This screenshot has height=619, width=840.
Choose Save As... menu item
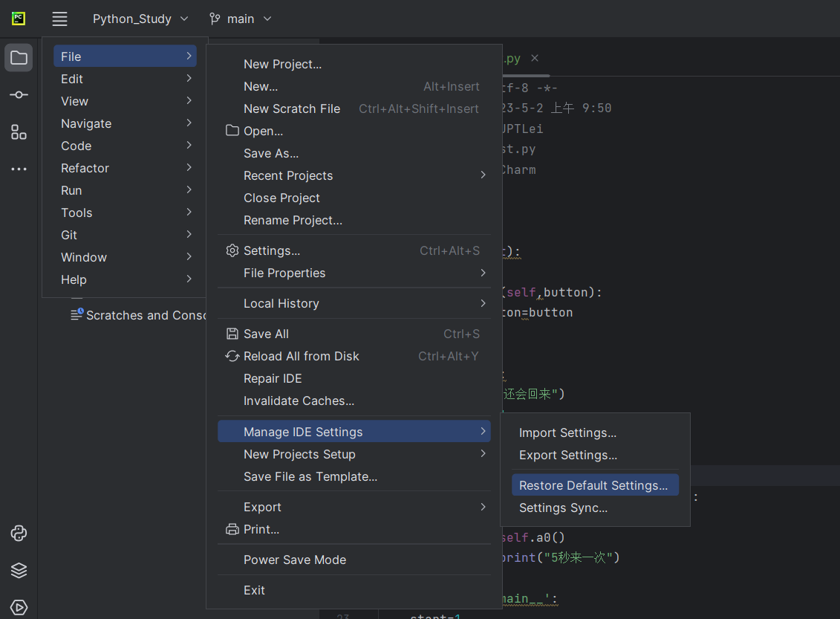pos(354,153)
